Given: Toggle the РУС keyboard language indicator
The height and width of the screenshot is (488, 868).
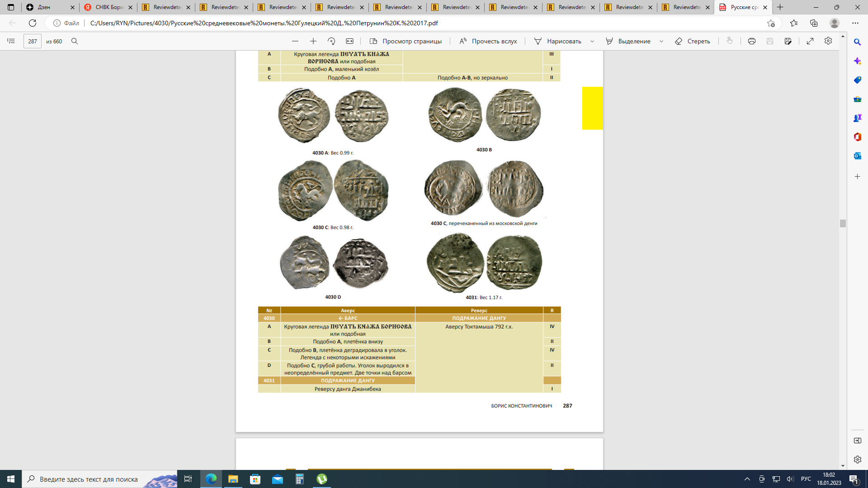Looking at the screenshot, I should pyautogui.click(x=806, y=479).
